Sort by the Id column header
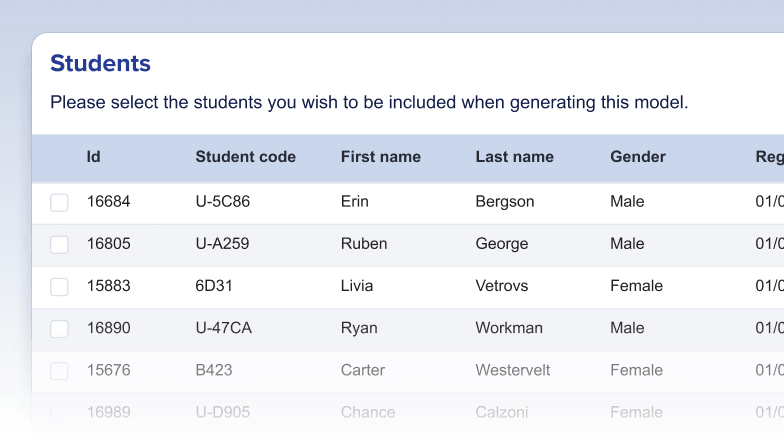This screenshot has height=440, width=784. tap(93, 157)
